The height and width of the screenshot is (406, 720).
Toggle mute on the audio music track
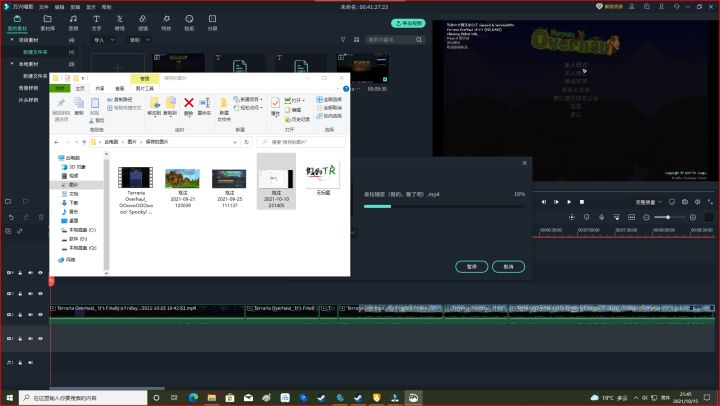click(30, 362)
